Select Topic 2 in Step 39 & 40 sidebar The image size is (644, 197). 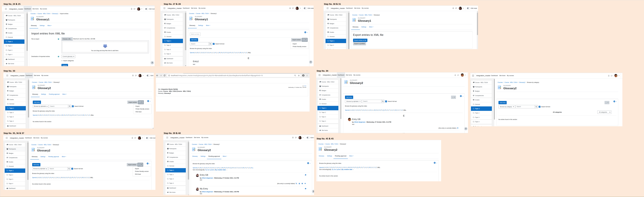175,174
